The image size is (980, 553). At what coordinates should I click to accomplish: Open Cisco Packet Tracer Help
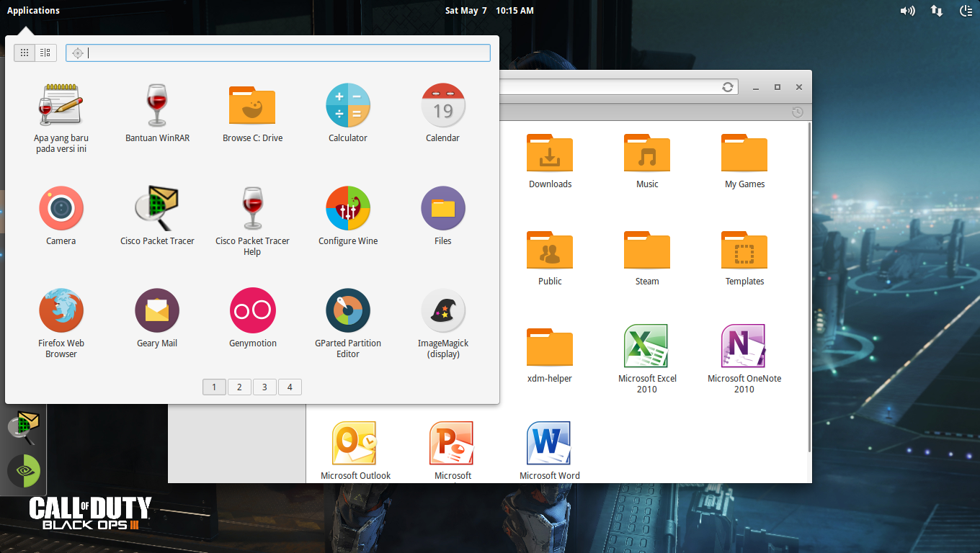click(252, 221)
